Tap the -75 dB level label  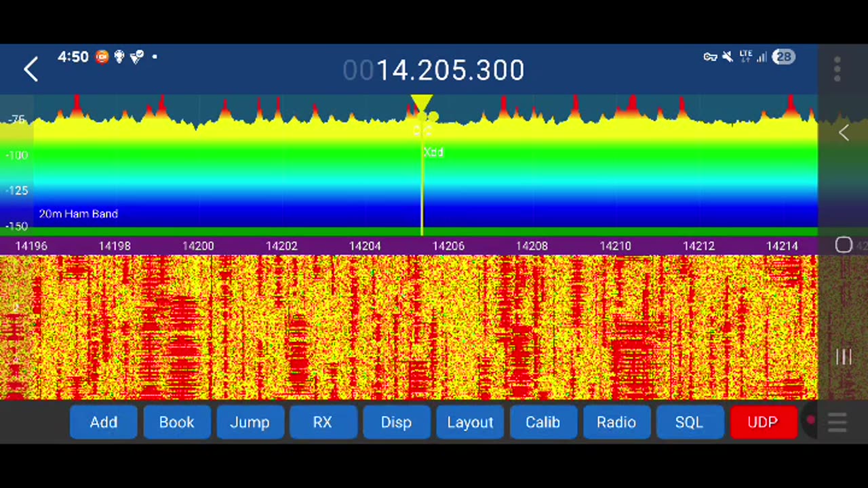click(16, 119)
